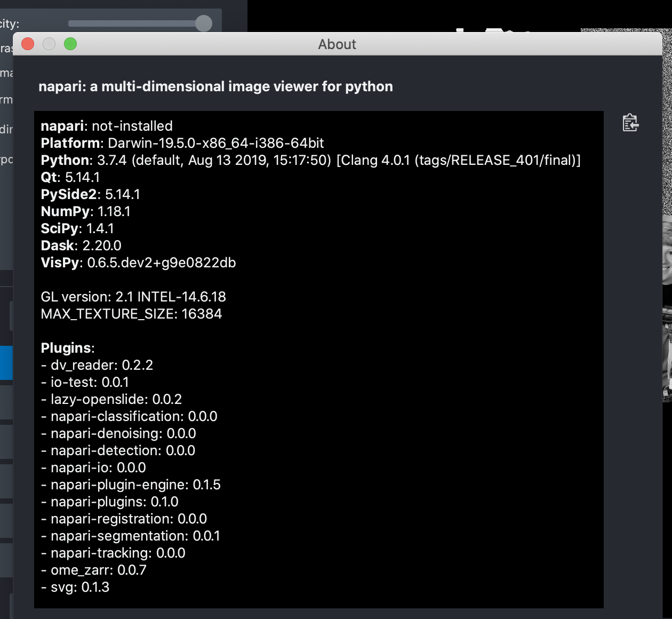Click the 'lazy-openslide: 0.0.2' plugin entry
The width and height of the screenshot is (672, 619).
coord(111,399)
